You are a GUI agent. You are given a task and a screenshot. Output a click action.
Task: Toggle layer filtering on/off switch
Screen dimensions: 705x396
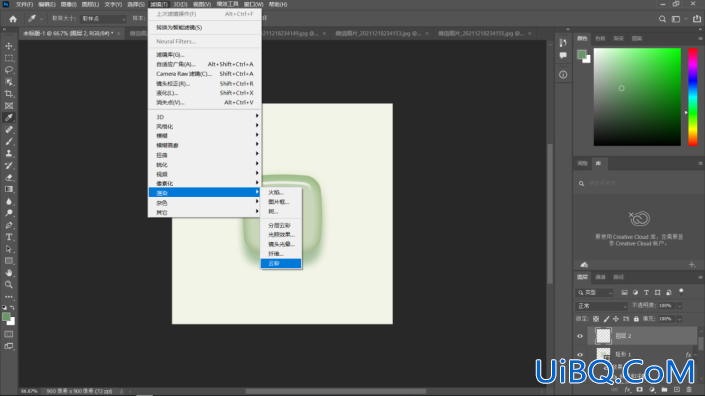coord(681,292)
